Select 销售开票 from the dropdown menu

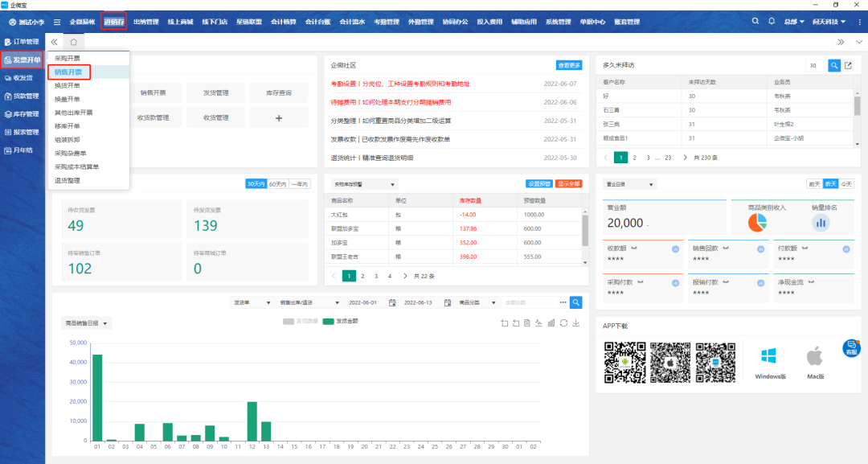click(68, 72)
